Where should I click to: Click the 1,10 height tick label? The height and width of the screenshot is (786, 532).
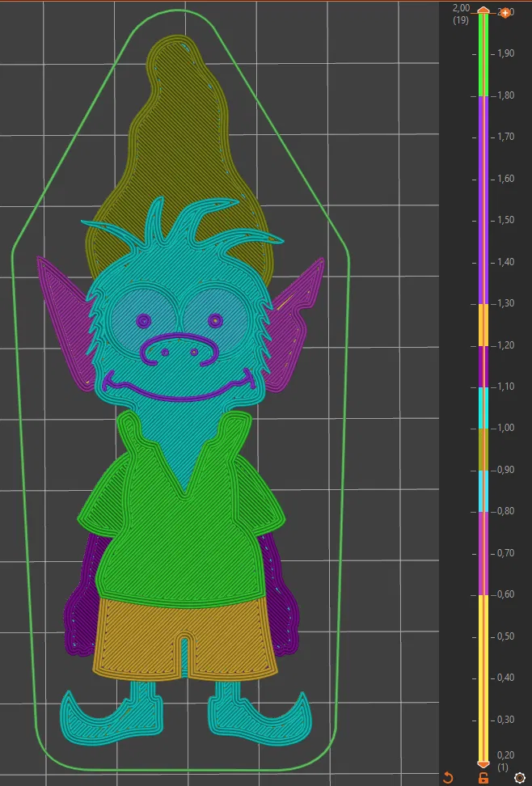click(x=506, y=387)
